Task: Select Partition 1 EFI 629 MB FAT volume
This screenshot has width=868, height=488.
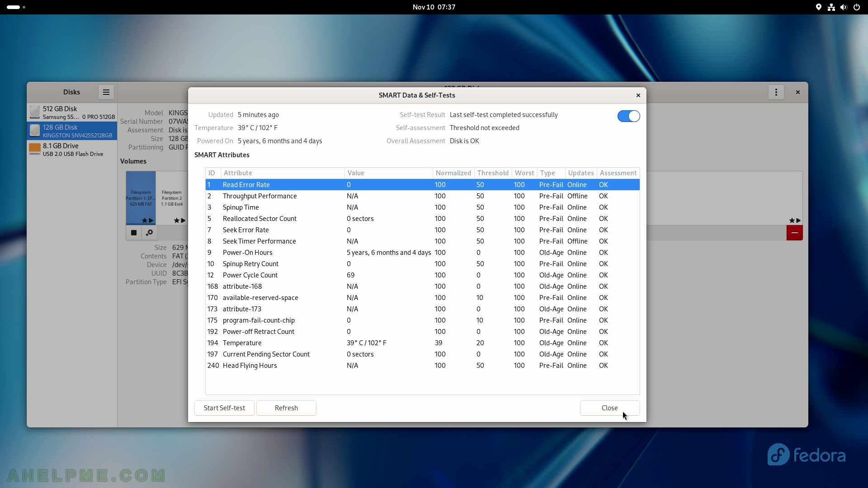Action: 141,198
